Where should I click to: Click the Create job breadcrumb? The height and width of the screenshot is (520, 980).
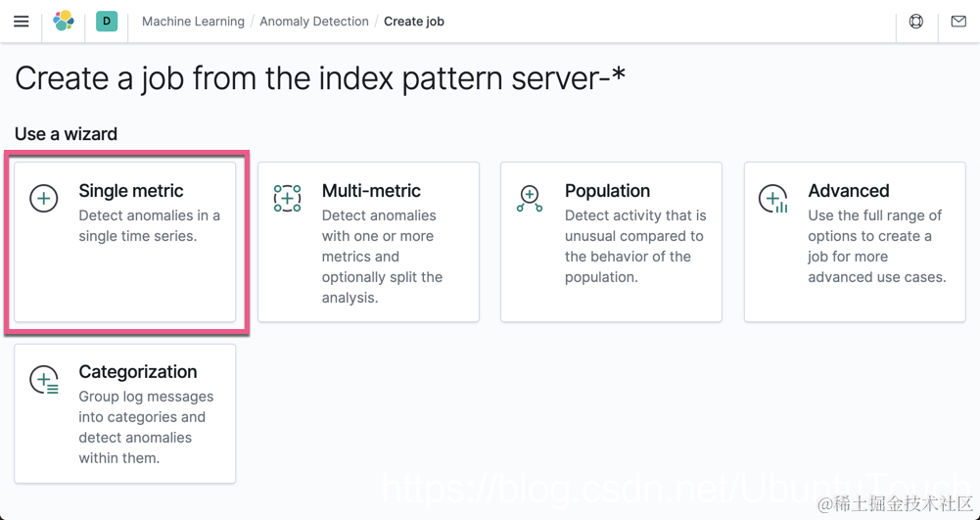(x=414, y=22)
